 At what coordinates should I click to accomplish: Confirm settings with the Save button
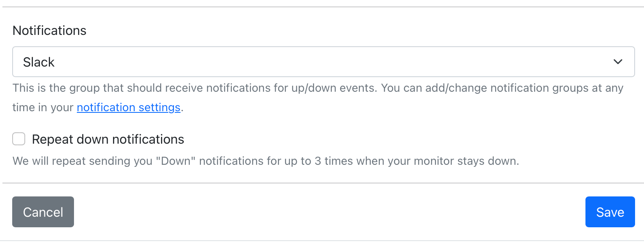point(610,211)
